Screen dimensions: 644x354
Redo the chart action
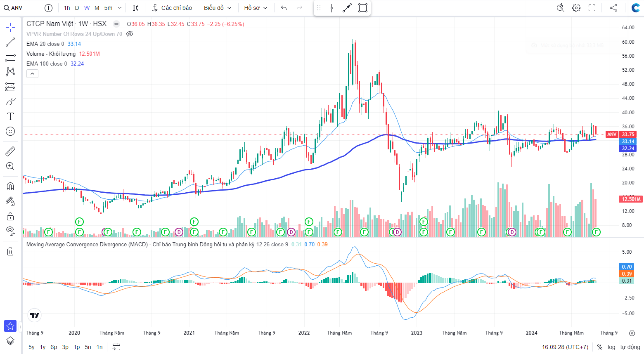point(299,8)
